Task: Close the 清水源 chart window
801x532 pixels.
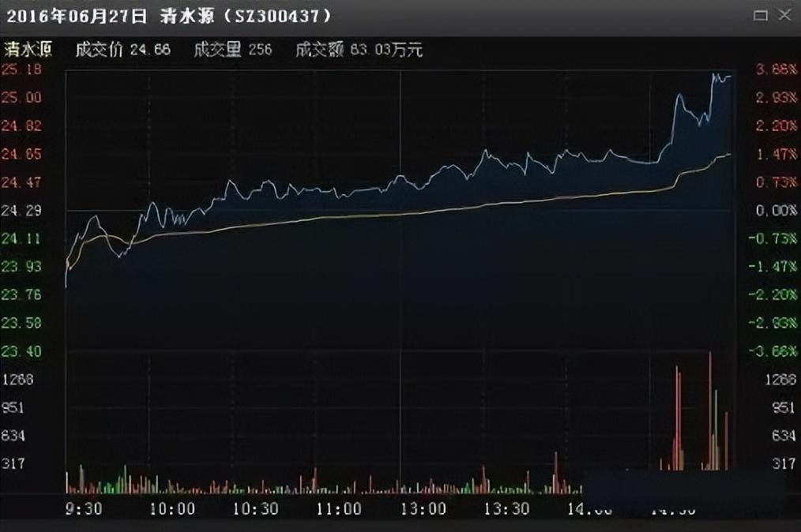Action: click(x=784, y=15)
